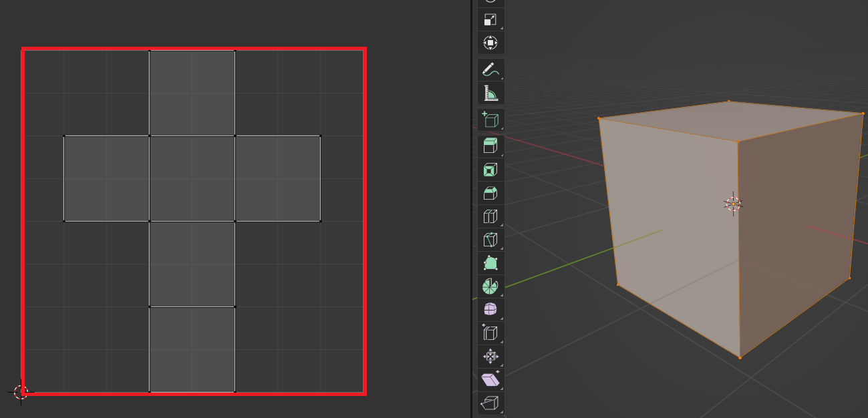This screenshot has width=868, height=418.
Task: Select the Shrink/Fatten tool
Action: 490,356
